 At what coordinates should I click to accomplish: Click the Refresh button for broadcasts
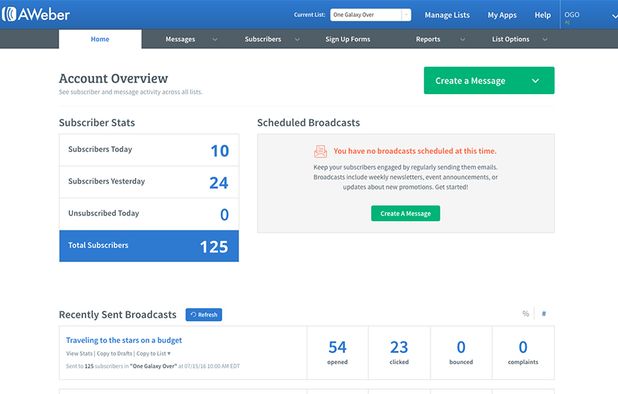pos(204,314)
